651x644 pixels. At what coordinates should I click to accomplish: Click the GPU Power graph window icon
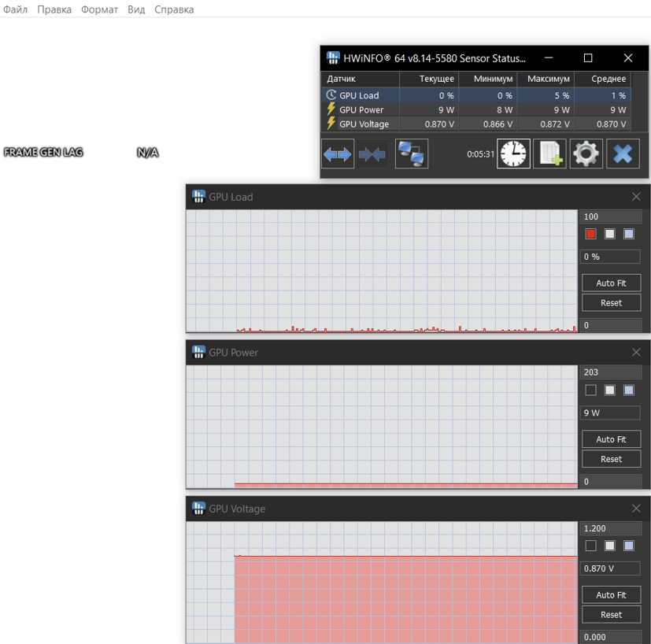click(x=198, y=352)
